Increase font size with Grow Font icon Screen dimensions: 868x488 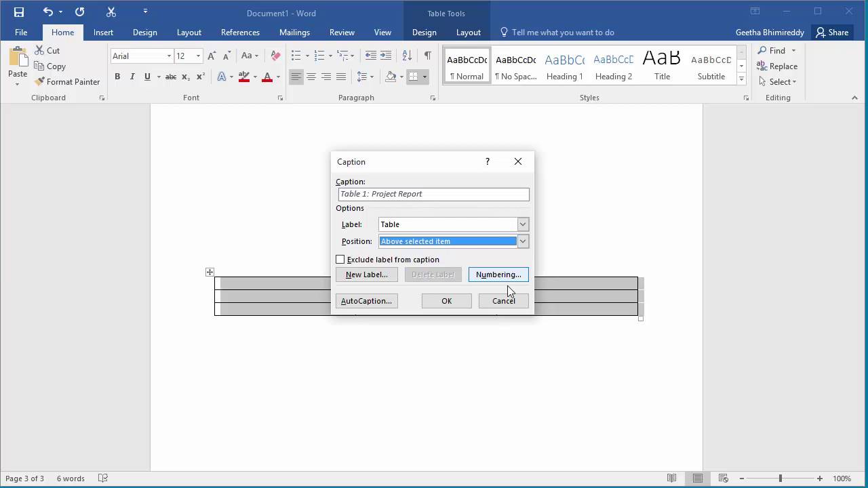pyautogui.click(x=212, y=56)
